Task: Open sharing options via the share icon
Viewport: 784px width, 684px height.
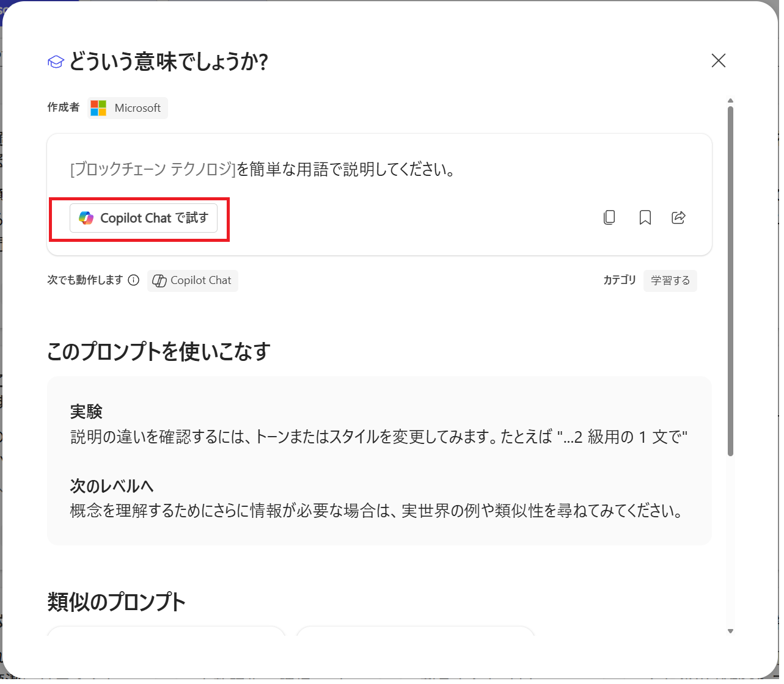Action: [x=678, y=217]
